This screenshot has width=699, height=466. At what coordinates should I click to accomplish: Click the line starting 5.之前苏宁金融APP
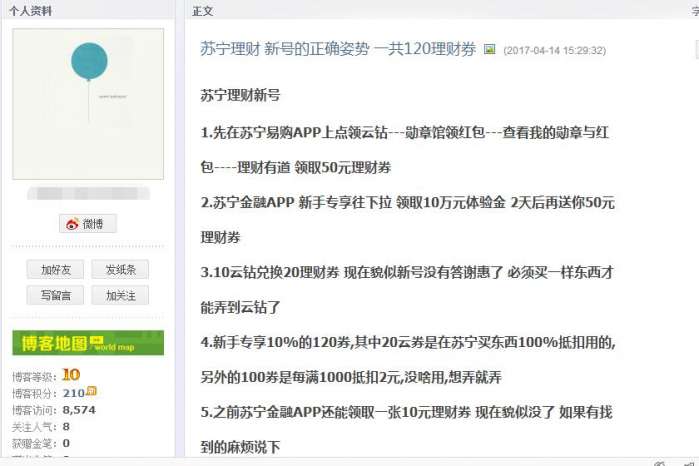pyautogui.click(x=406, y=412)
